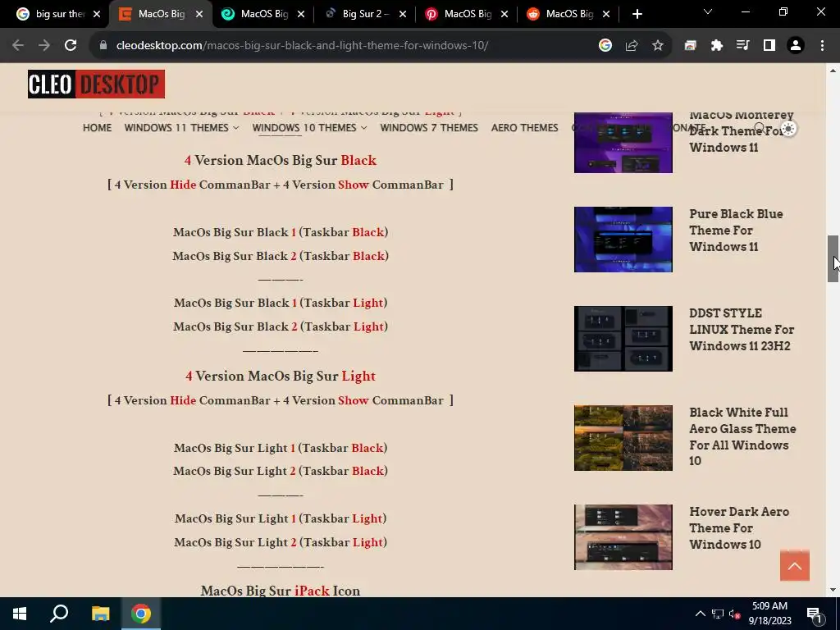Click the address bar URL field
Image resolution: width=840 pixels, height=630 pixels.
pyautogui.click(x=302, y=46)
